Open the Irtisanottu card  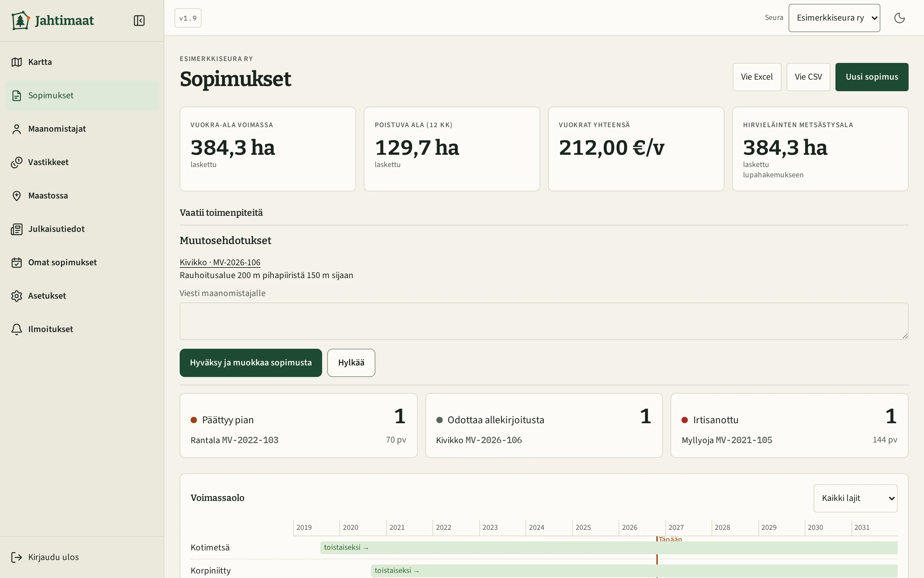coord(789,425)
